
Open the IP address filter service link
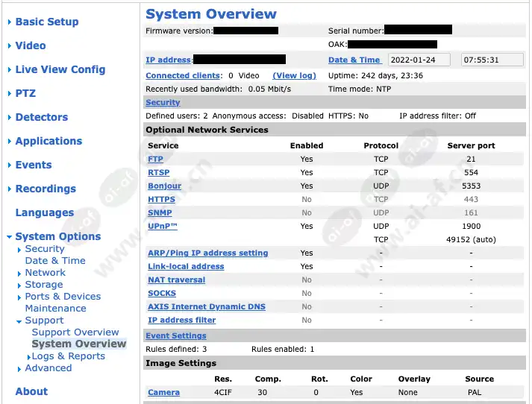click(x=181, y=321)
